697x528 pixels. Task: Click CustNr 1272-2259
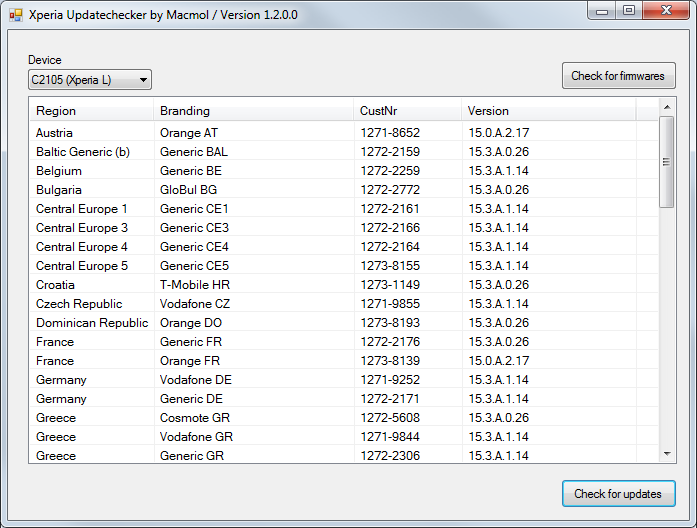(390, 171)
